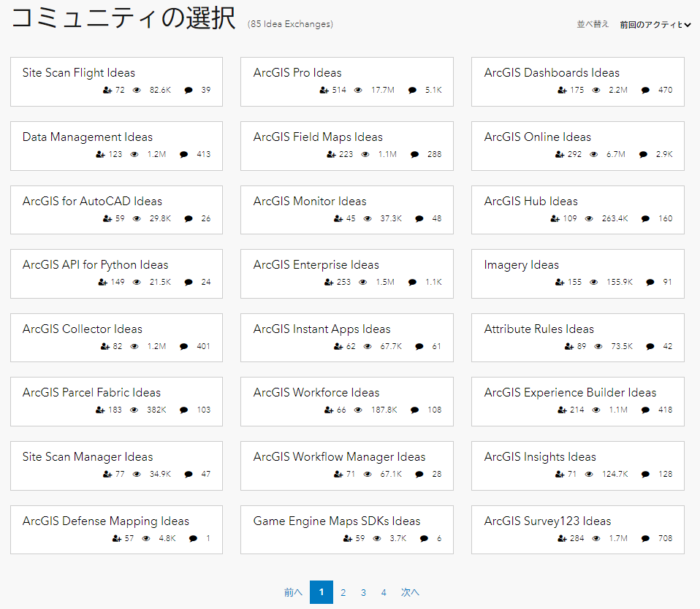Viewport: 700px width, 609px height.
Task: Click members icon on ArcGIS Insights Ideas
Action: click(560, 474)
